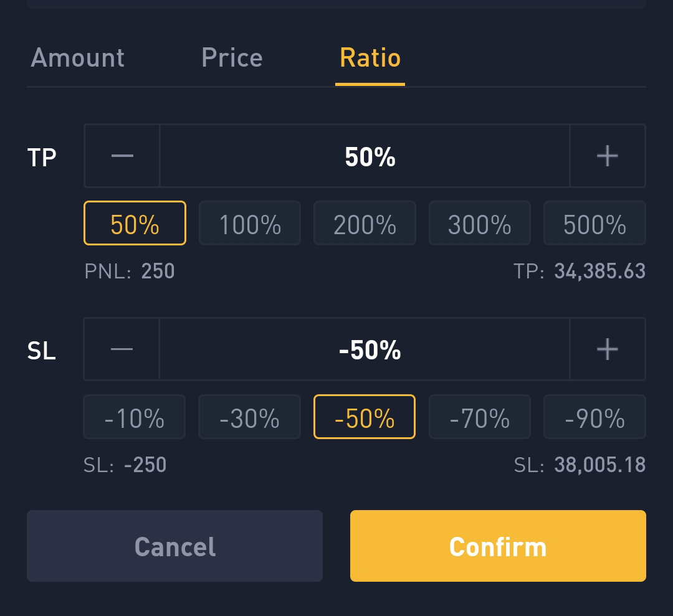This screenshot has height=616, width=673.
Task: Select the 50% take-profit preset
Action: point(135,223)
